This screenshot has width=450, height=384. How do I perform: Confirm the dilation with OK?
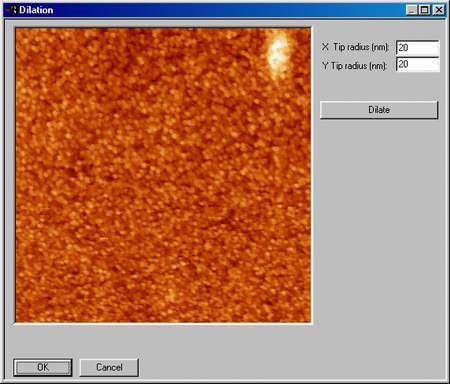(43, 367)
